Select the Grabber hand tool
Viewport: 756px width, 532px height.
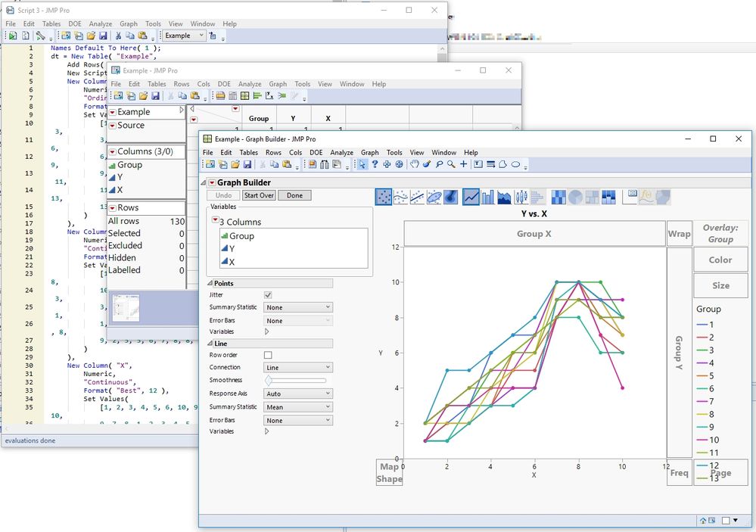click(x=414, y=164)
